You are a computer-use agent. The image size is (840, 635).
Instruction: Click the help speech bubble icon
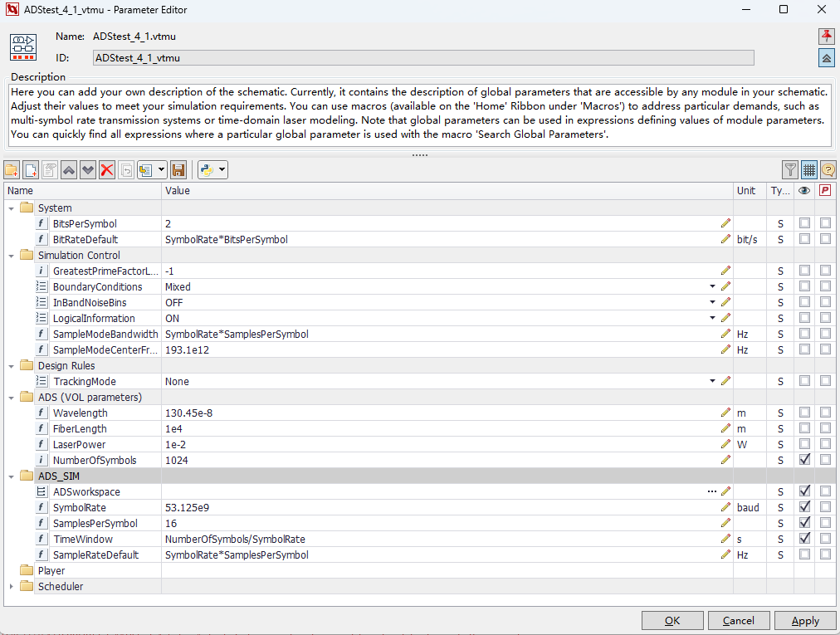[828, 170]
